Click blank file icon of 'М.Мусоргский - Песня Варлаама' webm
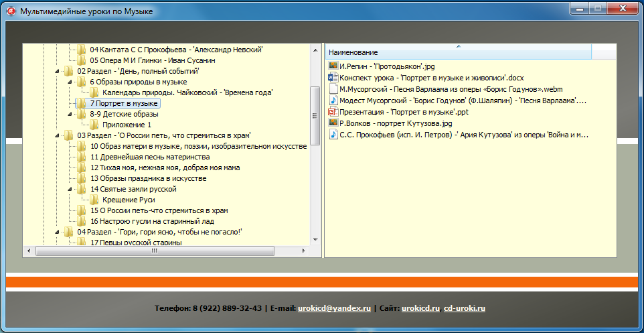This screenshot has height=333, width=644. pyautogui.click(x=333, y=88)
